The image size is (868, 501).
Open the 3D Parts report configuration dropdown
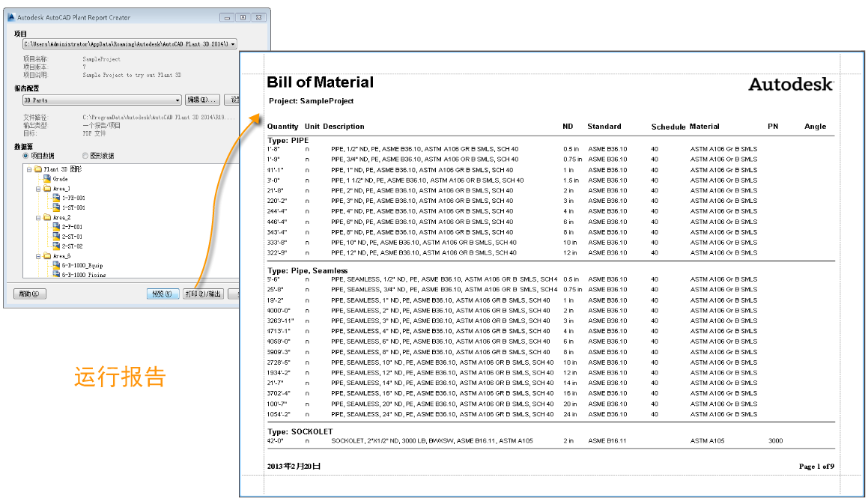(x=177, y=100)
